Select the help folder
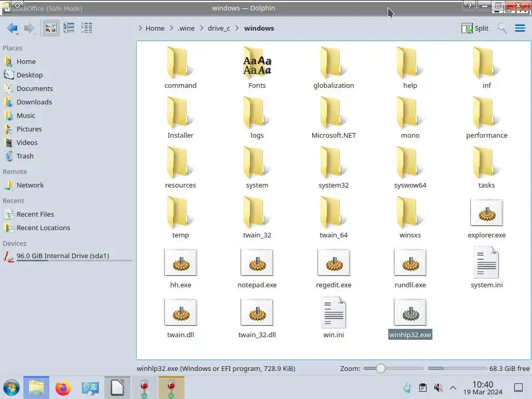532x399 pixels. [410, 68]
